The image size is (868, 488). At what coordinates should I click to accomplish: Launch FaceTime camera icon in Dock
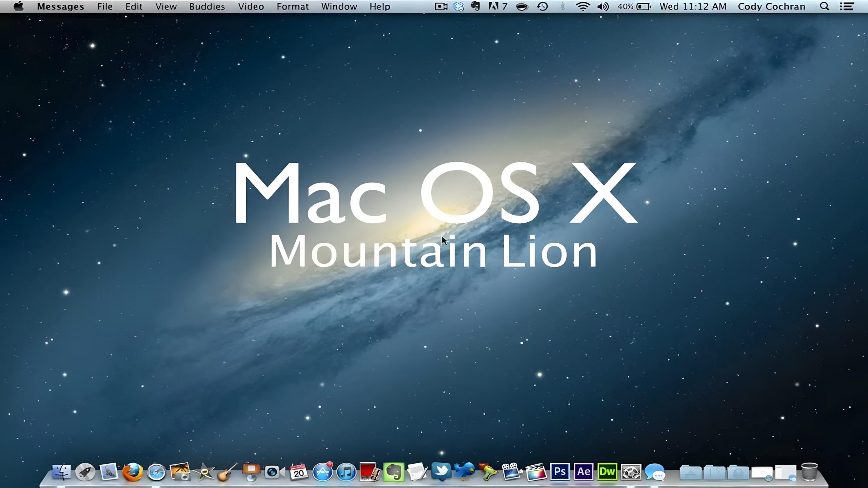(x=275, y=472)
